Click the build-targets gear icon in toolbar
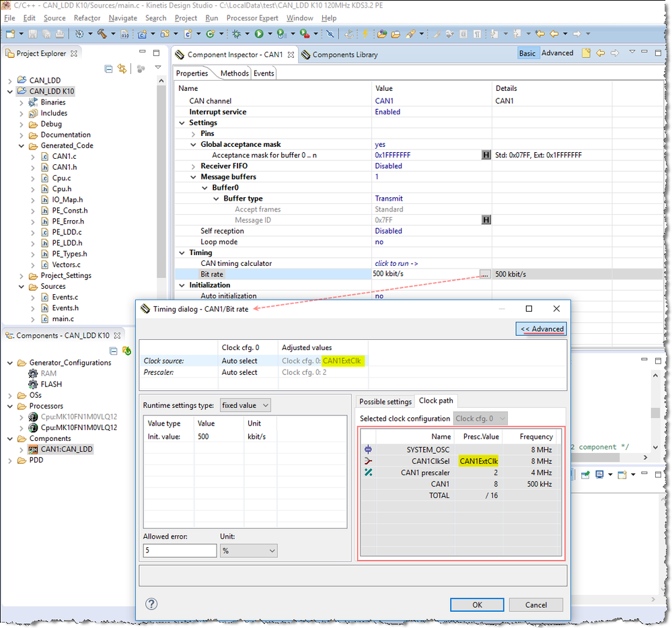Image resolution: width=672 pixels, height=628 pixels. tap(79, 34)
